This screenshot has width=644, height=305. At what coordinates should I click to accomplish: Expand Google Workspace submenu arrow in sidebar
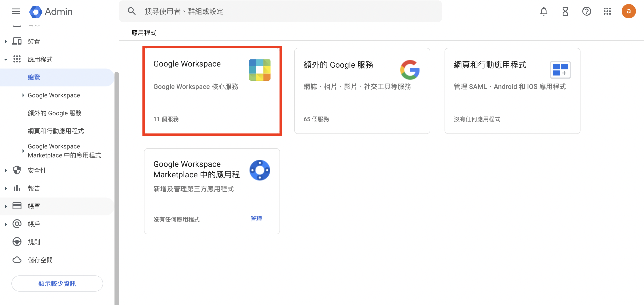(x=23, y=95)
